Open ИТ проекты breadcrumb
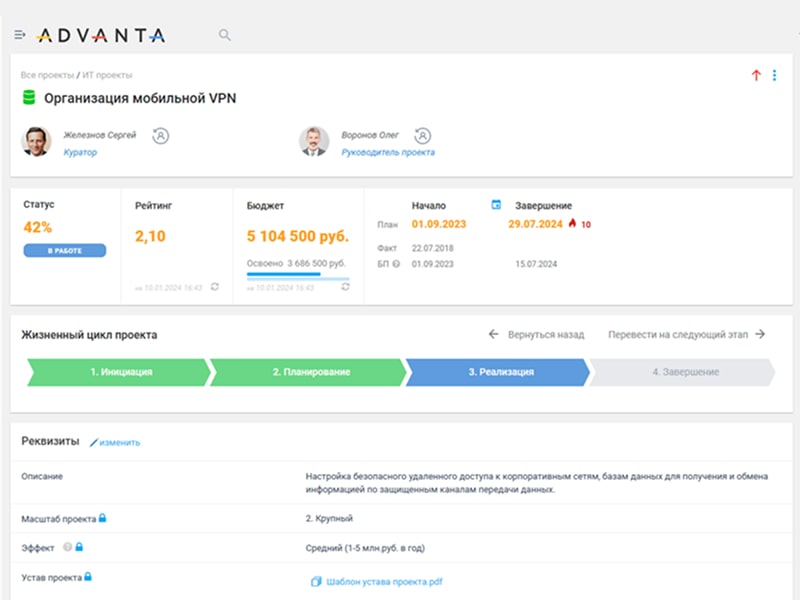Image resolution: width=800 pixels, height=600 pixels. click(109, 75)
